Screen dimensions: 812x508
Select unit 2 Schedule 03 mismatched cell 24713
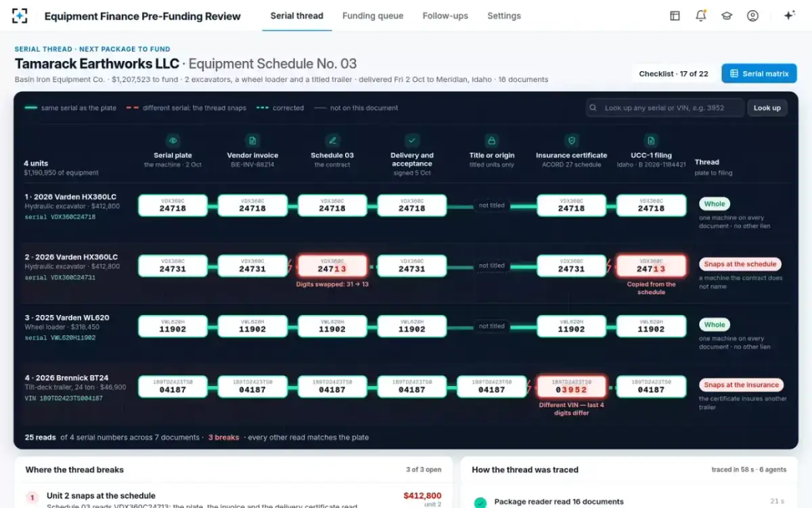pos(332,265)
